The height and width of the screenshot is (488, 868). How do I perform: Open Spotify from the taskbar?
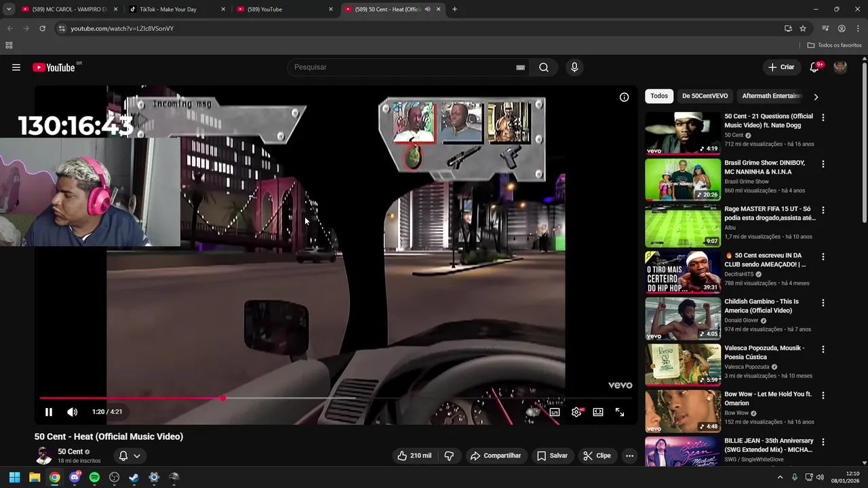[x=94, y=477]
